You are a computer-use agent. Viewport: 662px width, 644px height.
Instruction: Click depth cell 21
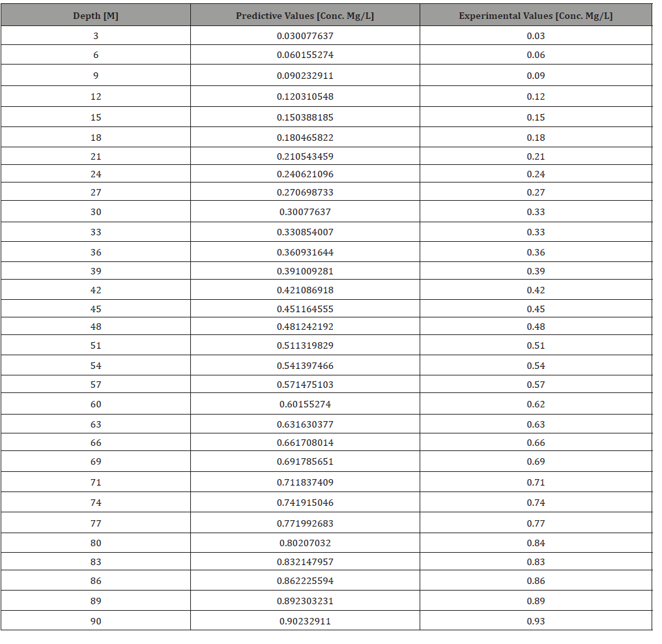coord(96,156)
